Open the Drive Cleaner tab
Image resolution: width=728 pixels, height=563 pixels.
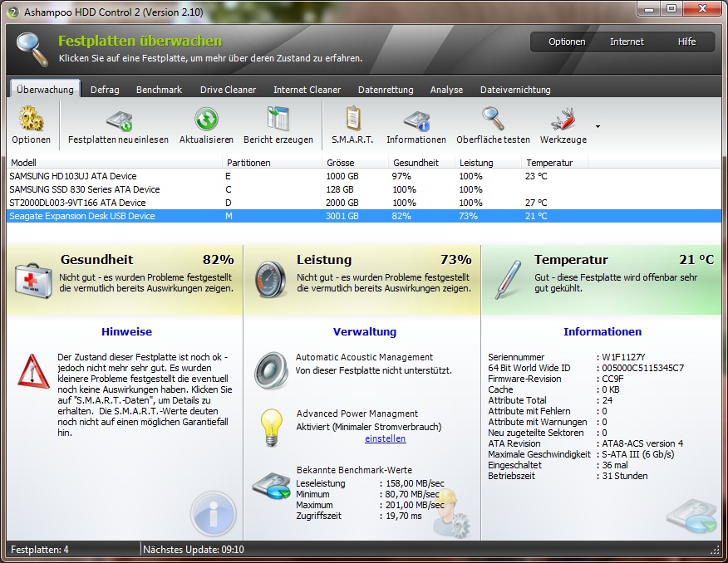coord(228,90)
